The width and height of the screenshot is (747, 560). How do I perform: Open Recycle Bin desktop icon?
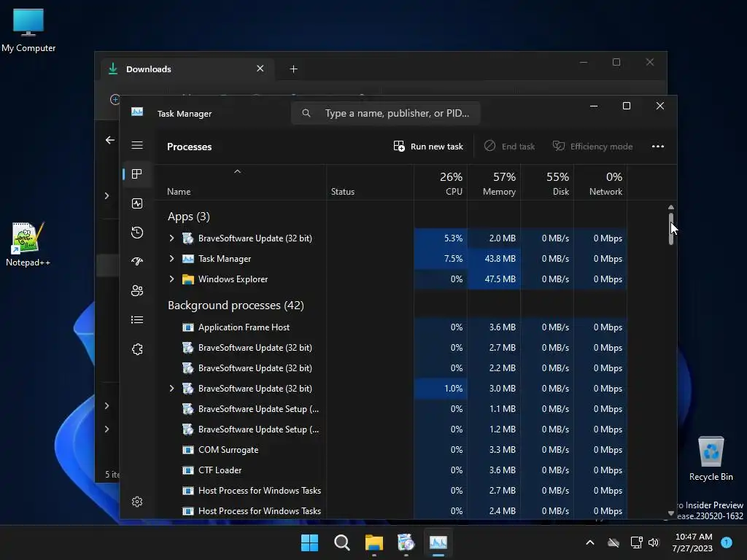click(711, 459)
